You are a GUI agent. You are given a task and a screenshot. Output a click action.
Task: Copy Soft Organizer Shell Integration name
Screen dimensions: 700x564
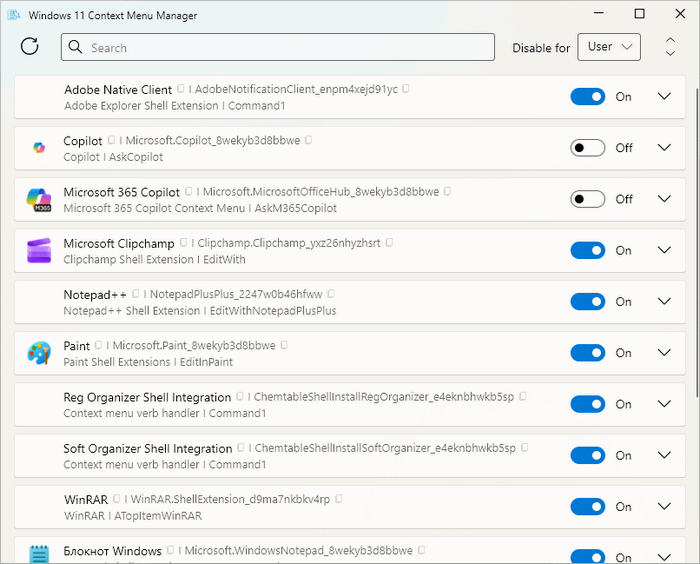pos(241,447)
